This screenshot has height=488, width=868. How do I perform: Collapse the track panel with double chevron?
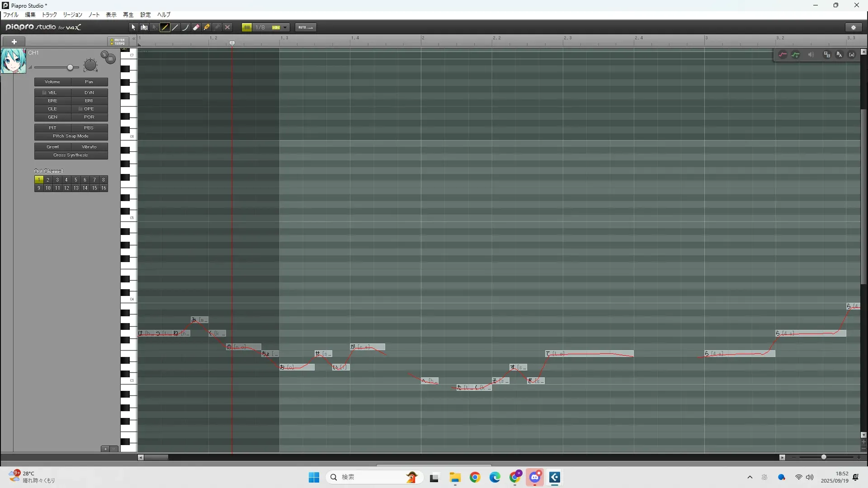(x=134, y=39)
